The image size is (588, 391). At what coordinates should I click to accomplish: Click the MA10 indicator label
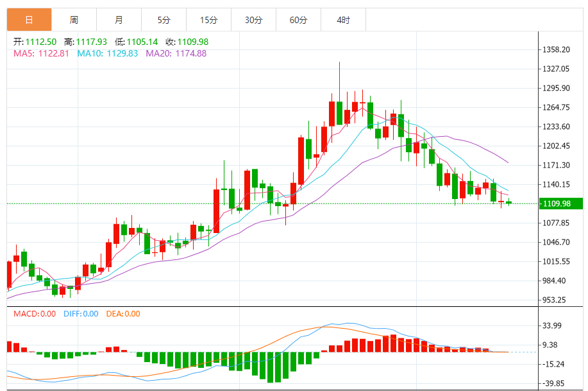click(108, 53)
